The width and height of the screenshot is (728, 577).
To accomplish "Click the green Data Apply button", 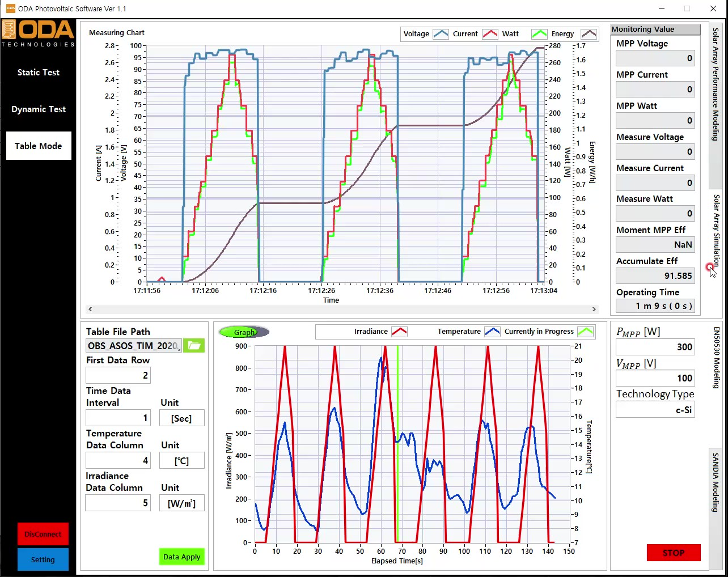I will [x=181, y=557].
